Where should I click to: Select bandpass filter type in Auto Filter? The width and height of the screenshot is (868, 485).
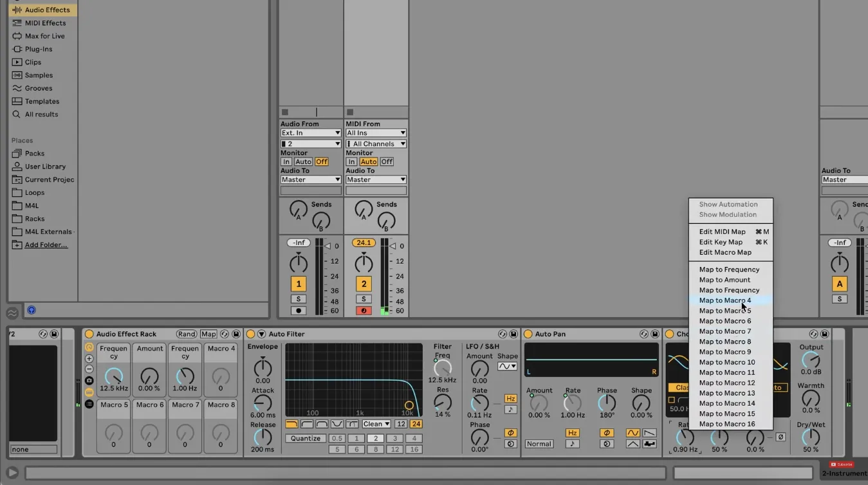(x=322, y=424)
